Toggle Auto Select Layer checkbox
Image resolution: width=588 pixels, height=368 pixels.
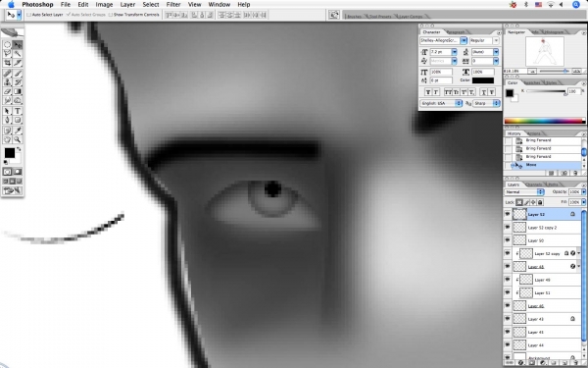tap(28, 15)
